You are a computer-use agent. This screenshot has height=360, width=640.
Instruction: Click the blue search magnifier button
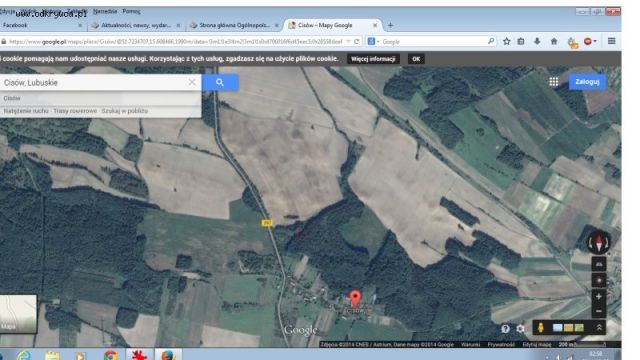click(220, 82)
